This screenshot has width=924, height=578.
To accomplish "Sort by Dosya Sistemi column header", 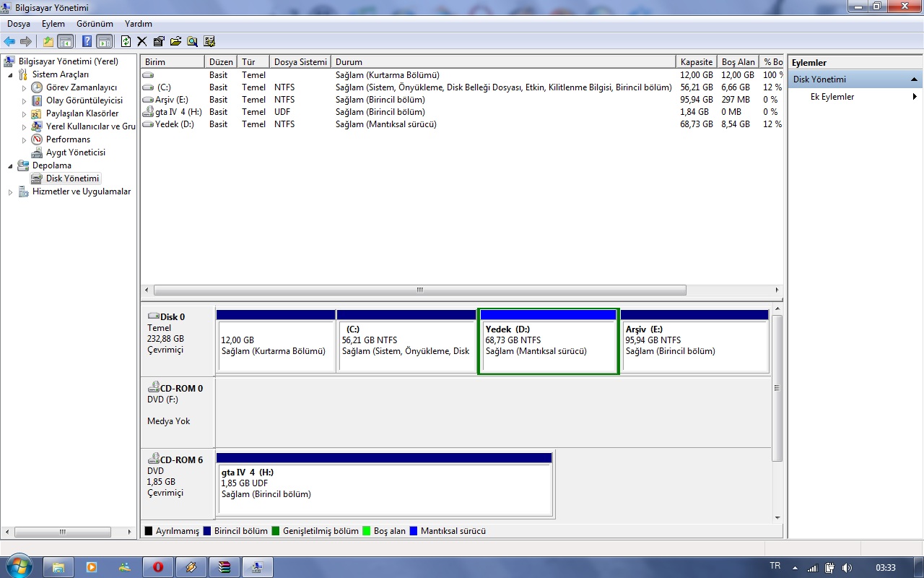I will point(300,62).
